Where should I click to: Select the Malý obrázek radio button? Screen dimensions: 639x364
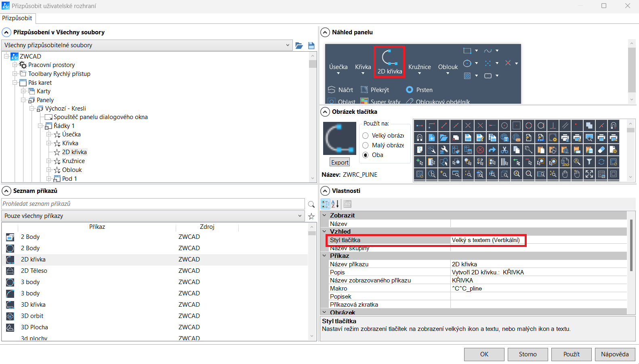[366, 145]
